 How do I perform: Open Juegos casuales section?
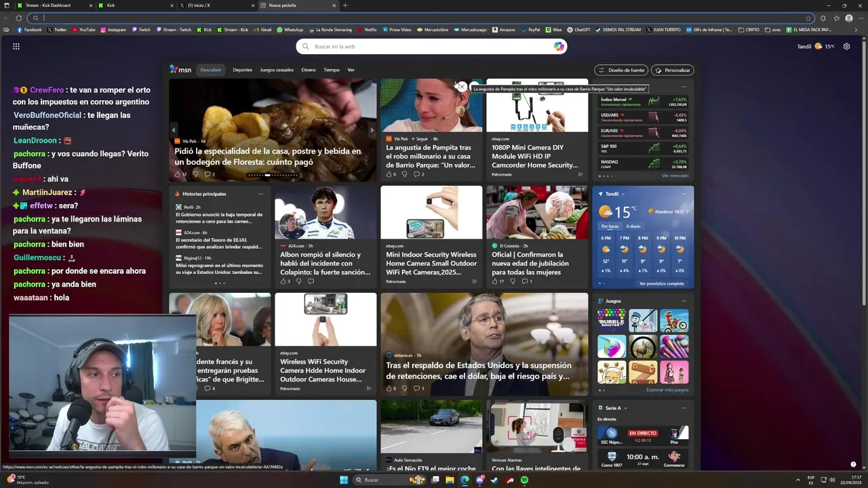tap(277, 70)
